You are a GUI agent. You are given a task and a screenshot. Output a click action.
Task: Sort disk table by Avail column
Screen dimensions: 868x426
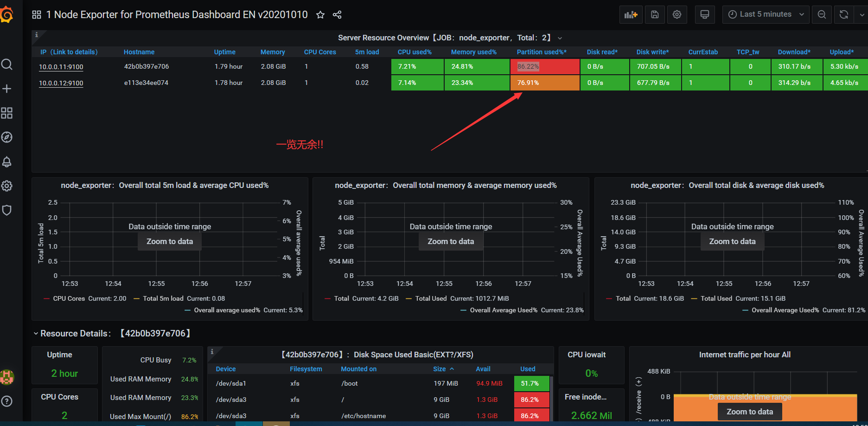(x=483, y=369)
